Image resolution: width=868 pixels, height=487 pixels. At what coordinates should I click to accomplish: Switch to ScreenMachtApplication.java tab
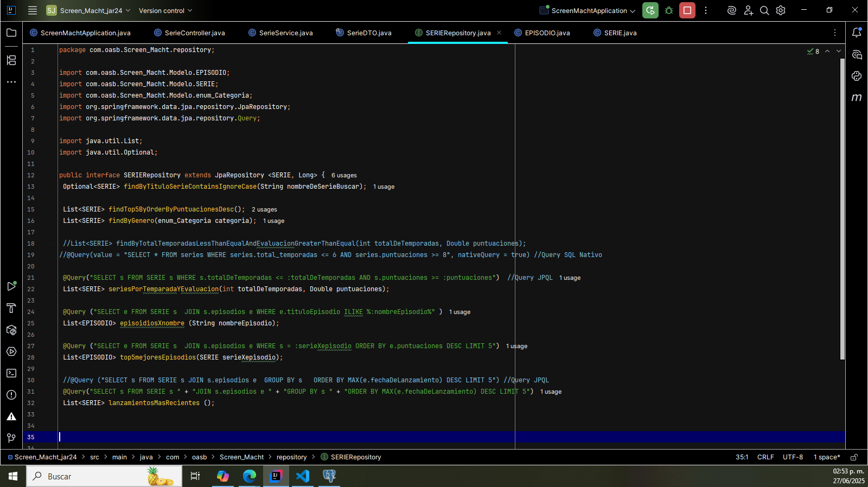point(80,33)
